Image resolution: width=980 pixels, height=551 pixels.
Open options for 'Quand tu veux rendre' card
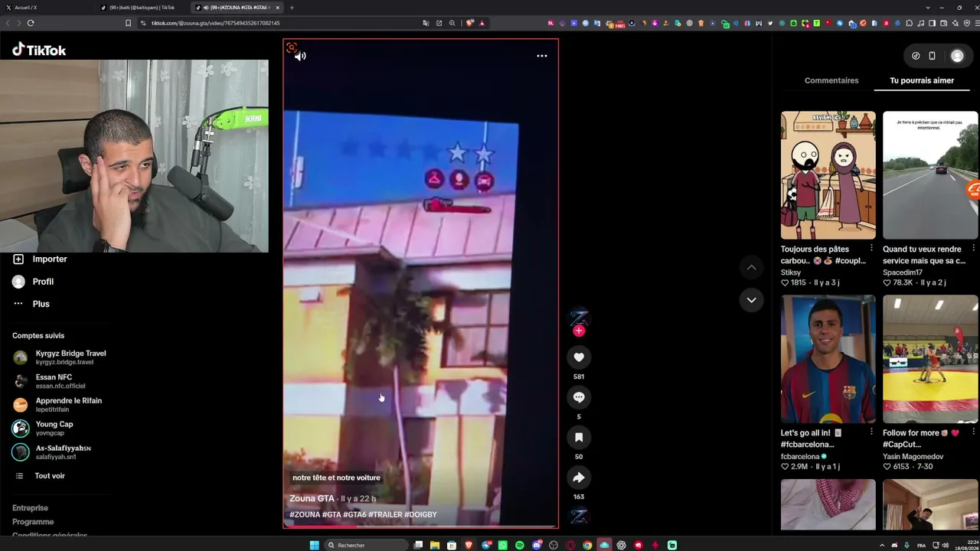pyautogui.click(x=973, y=249)
